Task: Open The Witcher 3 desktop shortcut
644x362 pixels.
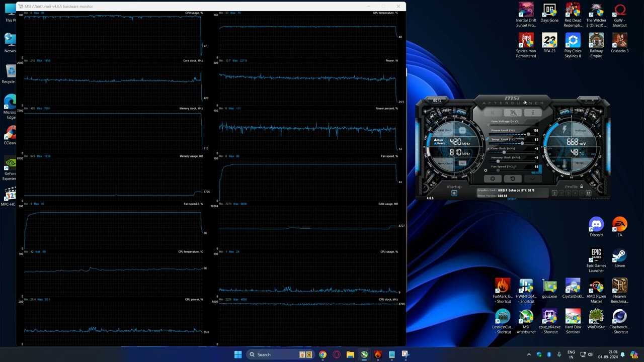Action: click(596, 15)
